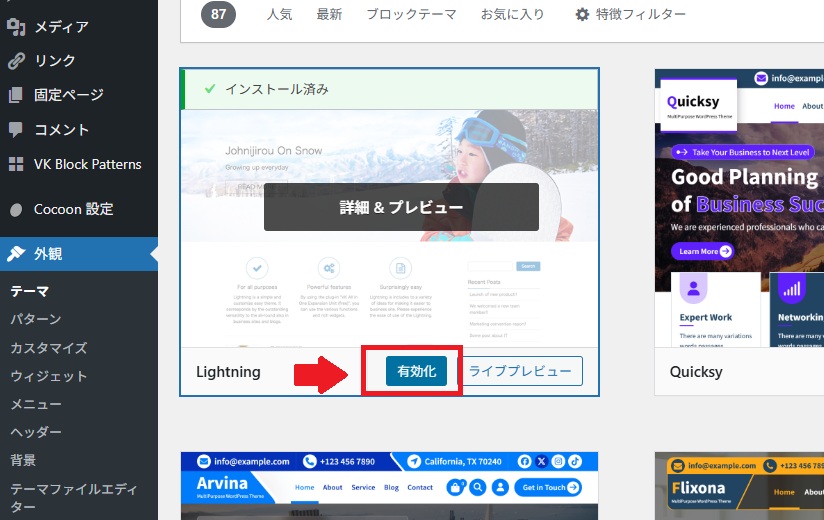Click the VK Block Patterns grid icon
This screenshot has height=520, width=824.
coord(16,164)
